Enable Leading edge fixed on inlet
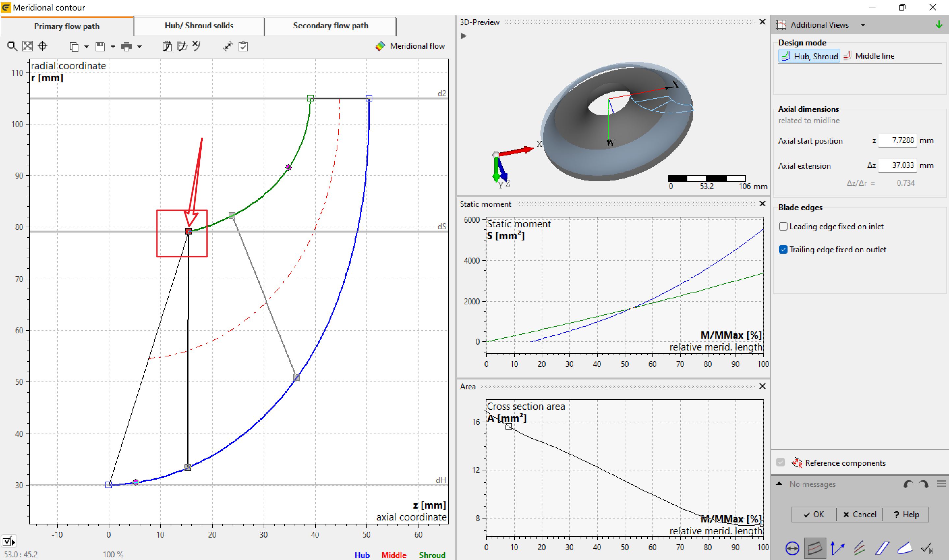Image resolution: width=949 pixels, height=560 pixels. pyautogui.click(x=783, y=226)
